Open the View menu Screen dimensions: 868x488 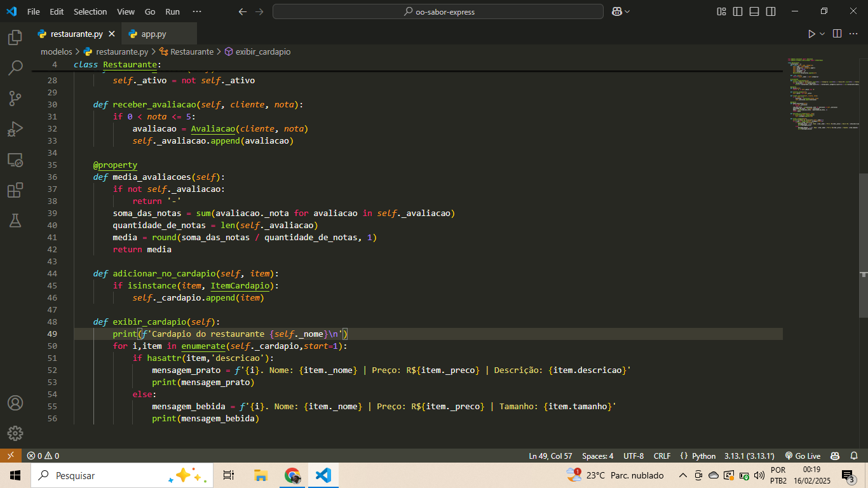(x=126, y=11)
